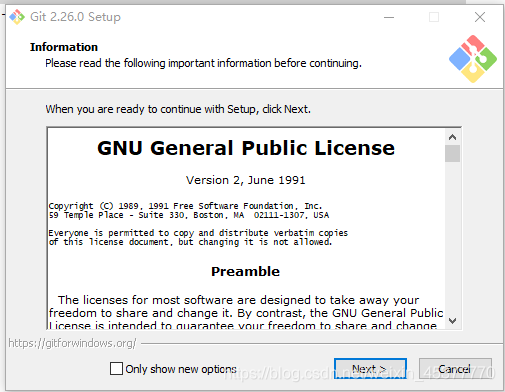This screenshot has width=505, height=392.
Task: Open the https://gitforwindows.org/ link
Action: 72,343
